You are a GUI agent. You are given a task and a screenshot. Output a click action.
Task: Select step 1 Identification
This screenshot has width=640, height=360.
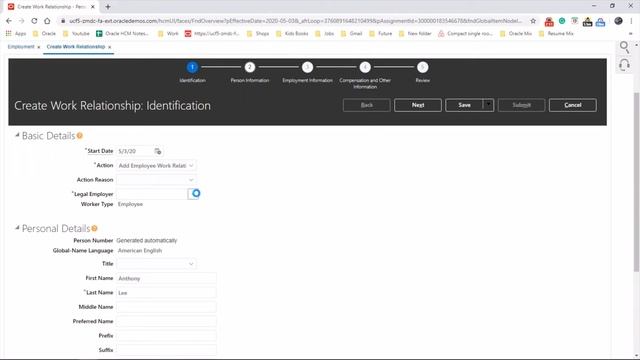tap(192, 67)
